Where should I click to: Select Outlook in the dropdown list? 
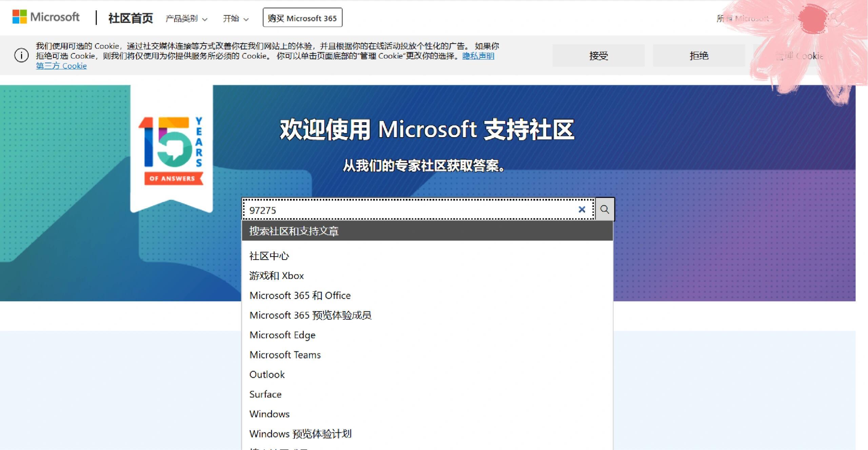point(267,374)
